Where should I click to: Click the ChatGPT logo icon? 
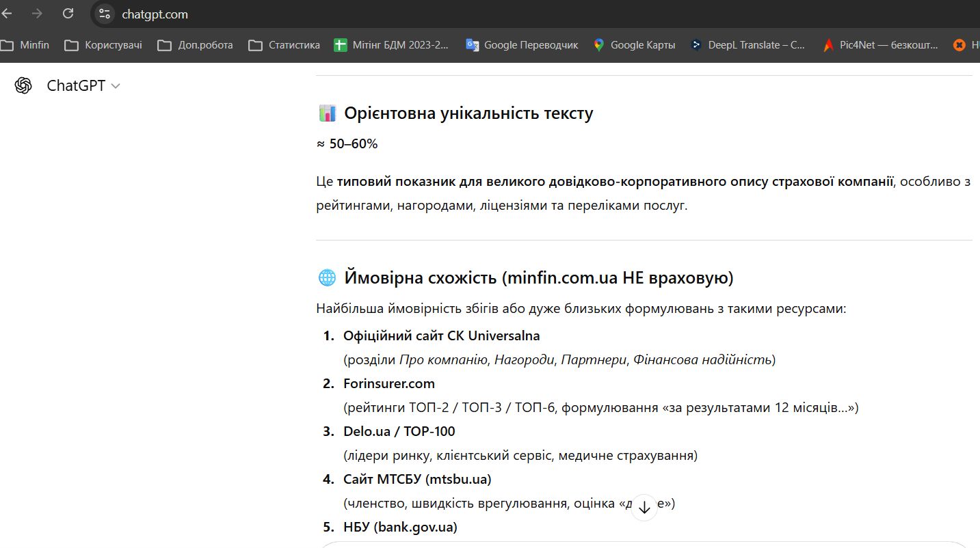pos(23,85)
